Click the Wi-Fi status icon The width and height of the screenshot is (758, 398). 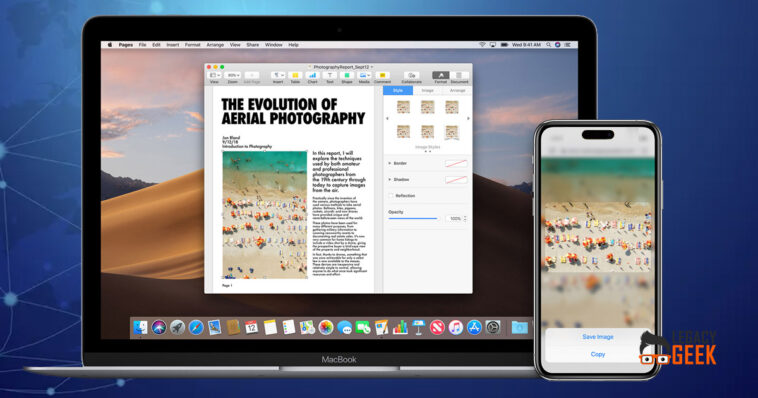coord(482,44)
